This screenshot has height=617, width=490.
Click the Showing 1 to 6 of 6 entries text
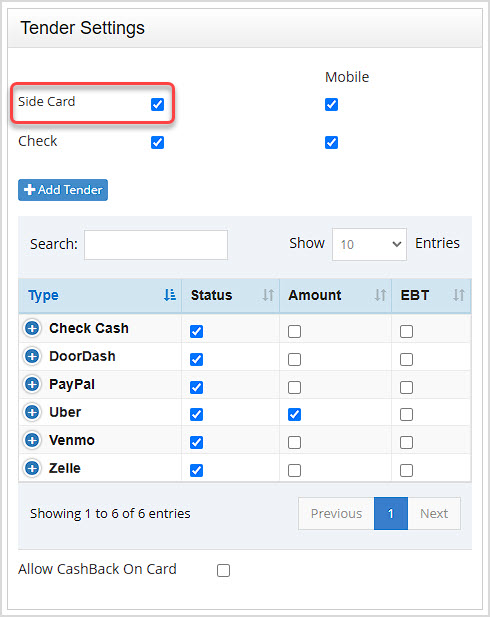click(x=110, y=514)
